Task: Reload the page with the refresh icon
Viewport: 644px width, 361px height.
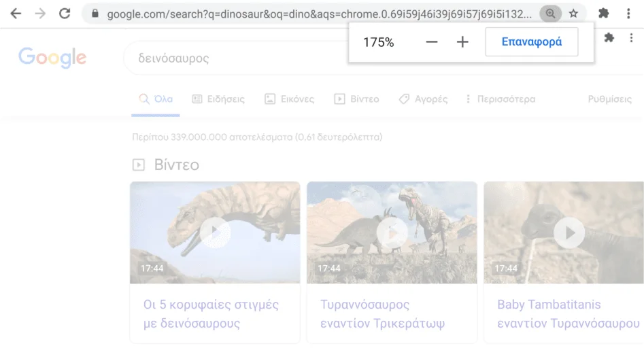Action: pos(65,14)
